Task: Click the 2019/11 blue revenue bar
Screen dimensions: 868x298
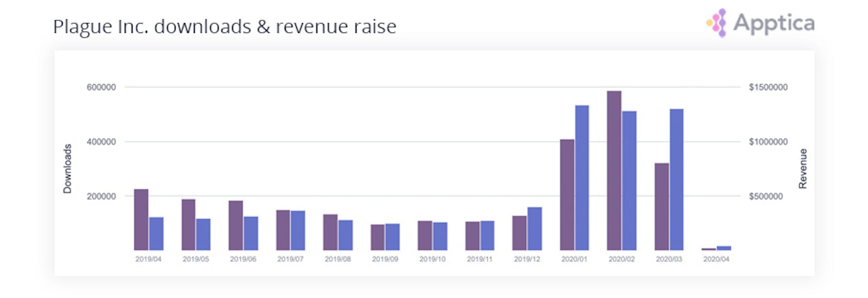Action: [x=487, y=235]
